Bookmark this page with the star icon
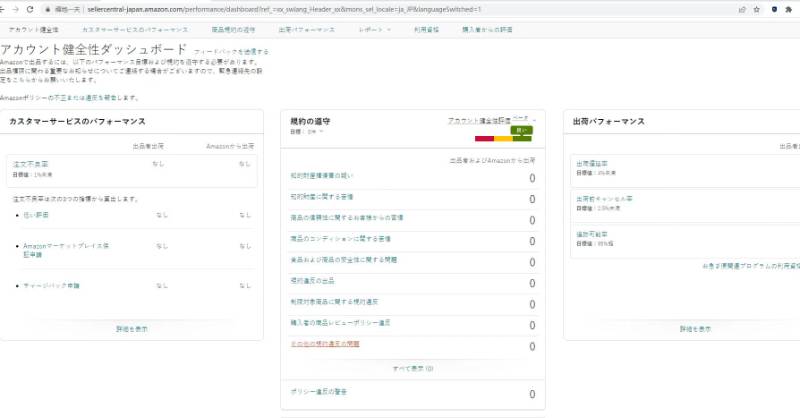Screen dimensions: 800x418 757,10
